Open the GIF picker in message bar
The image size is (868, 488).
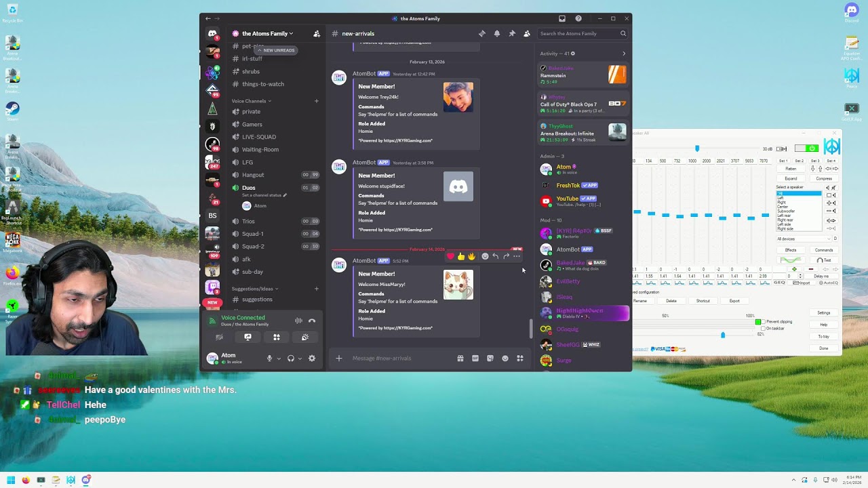tap(475, 359)
